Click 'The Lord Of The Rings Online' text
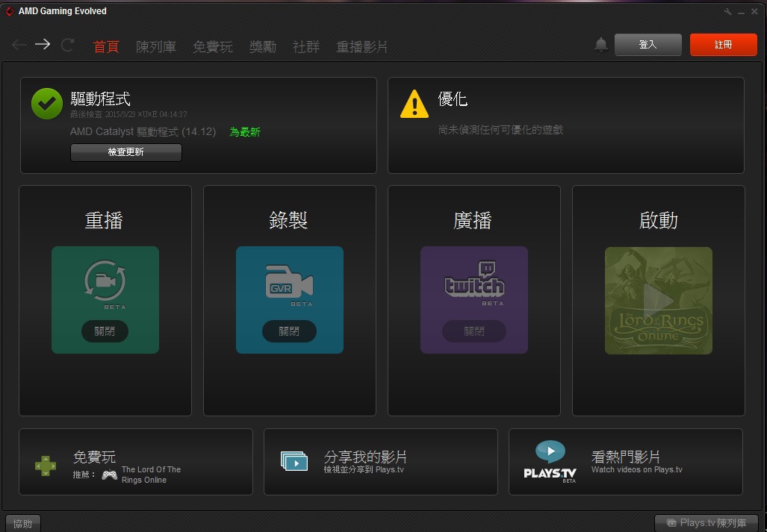767x532 pixels. (x=151, y=475)
